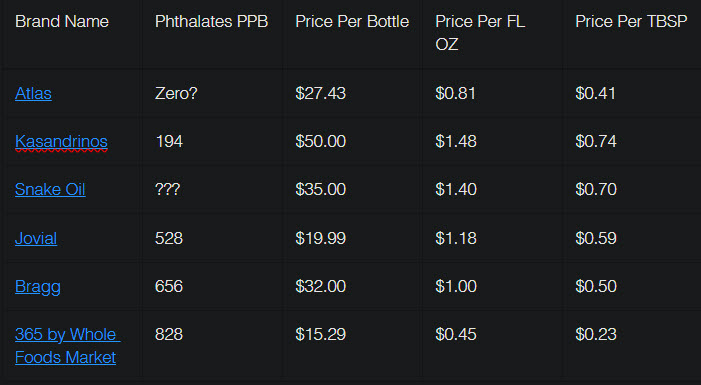Click the ??? phthalates cell for Snake Oil

[x=167, y=190]
